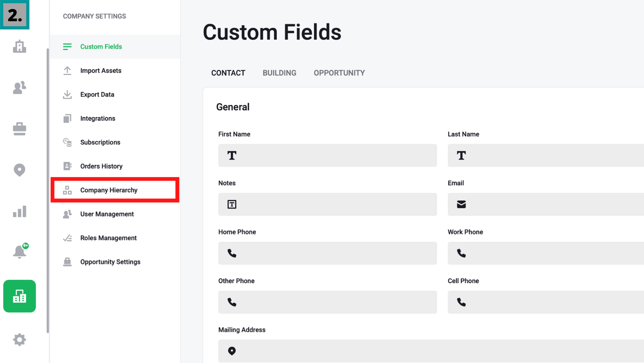Click the Email field

tap(545, 204)
